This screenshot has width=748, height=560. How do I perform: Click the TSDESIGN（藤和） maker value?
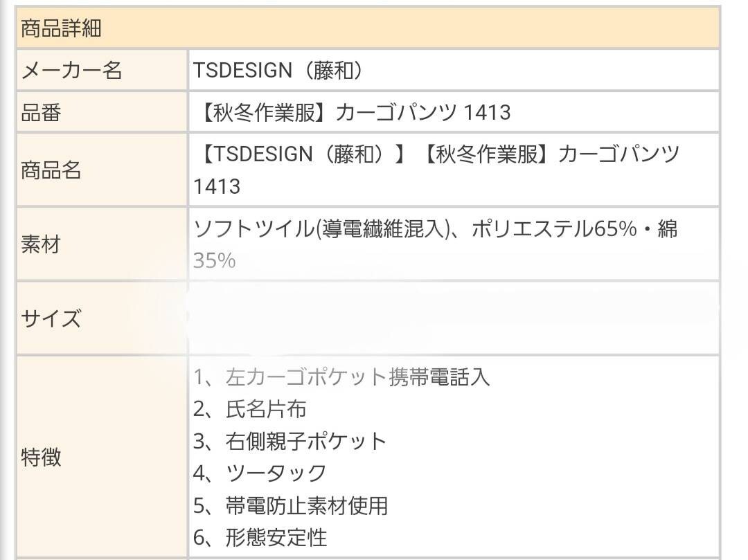(278, 70)
